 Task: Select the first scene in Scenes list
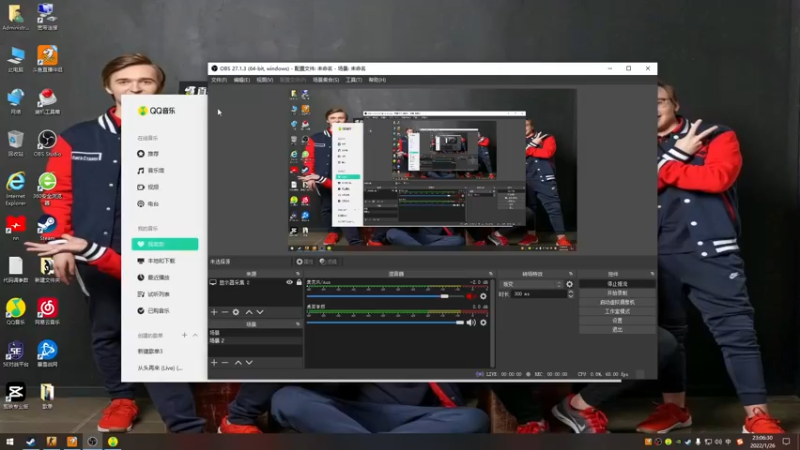pyautogui.click(x=255, y=333)
